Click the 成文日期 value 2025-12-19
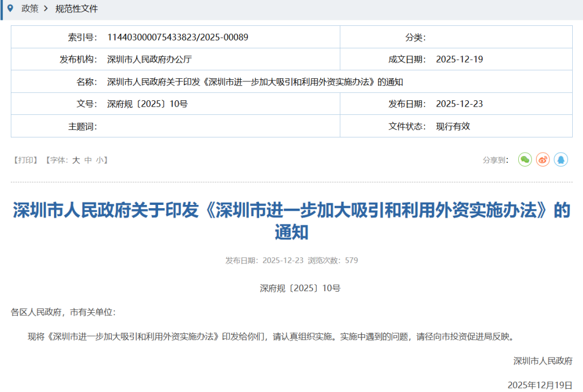This screenshot has height=392, width=583. click(459, 59)
